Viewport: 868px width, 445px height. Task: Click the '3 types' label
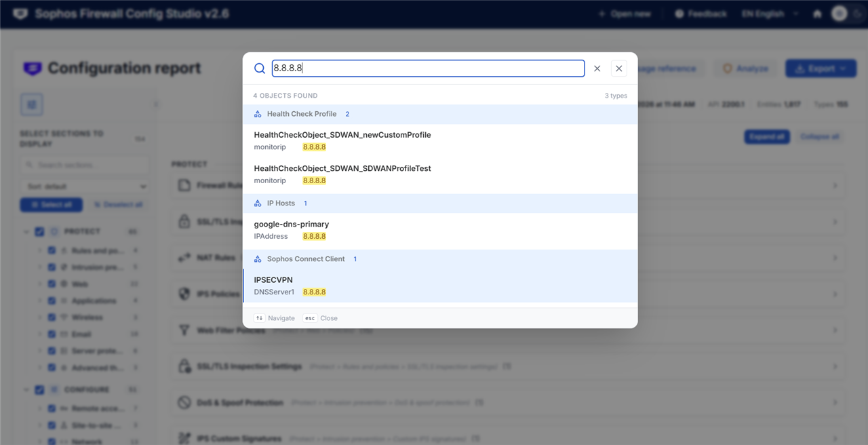616,96
